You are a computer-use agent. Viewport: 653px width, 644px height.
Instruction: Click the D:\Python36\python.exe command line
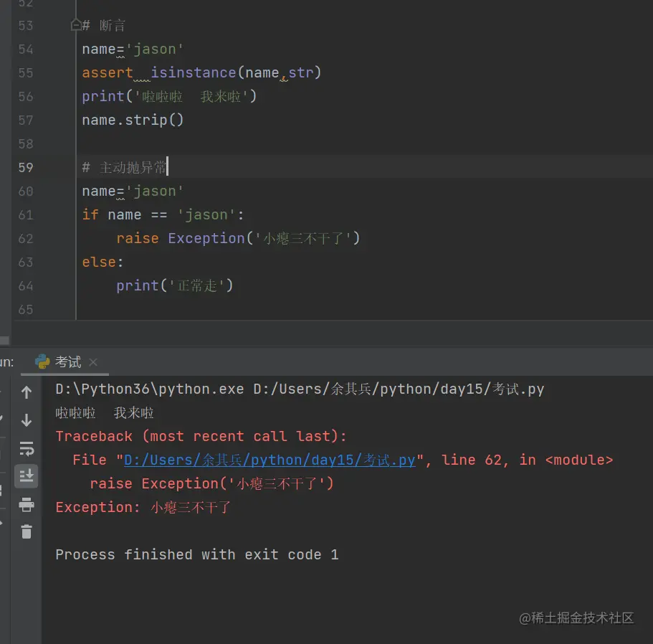pos(300,389)
